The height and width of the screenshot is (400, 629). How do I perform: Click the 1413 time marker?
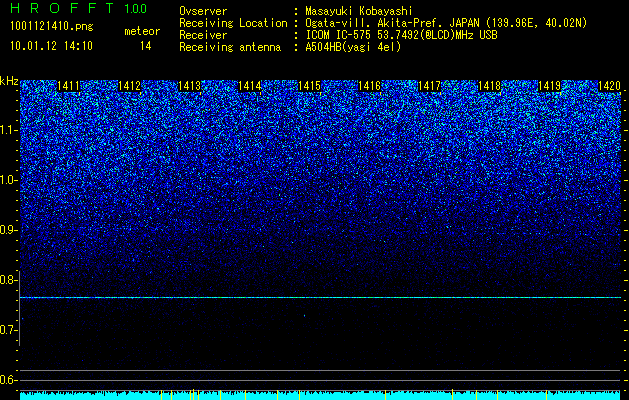pos(189,86)
